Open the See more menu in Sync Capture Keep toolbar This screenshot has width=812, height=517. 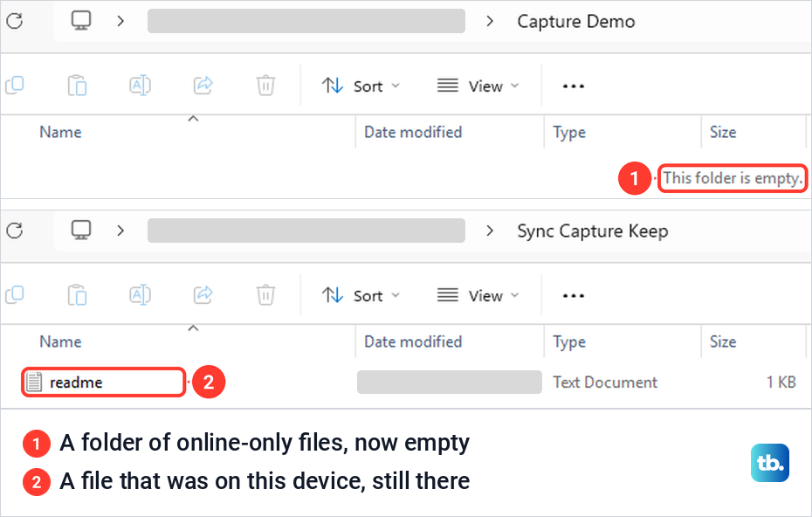coord(574,296)
